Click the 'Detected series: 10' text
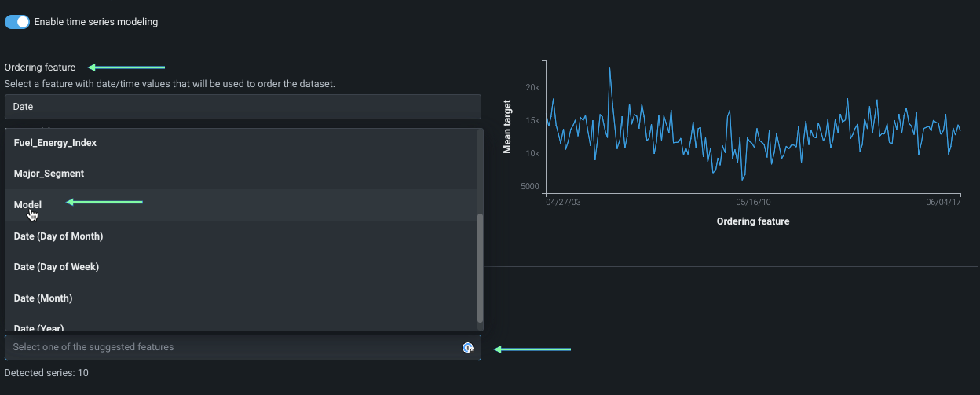Screen dimensions: 980x395 click(x=46, y=373)
